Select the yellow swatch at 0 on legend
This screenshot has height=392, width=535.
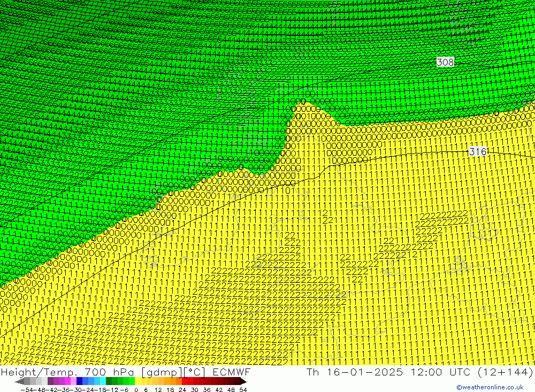[x=138, y=381]
